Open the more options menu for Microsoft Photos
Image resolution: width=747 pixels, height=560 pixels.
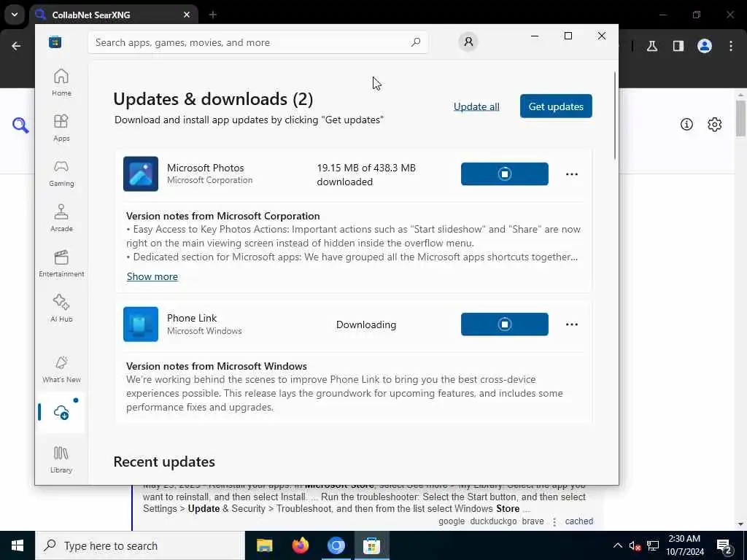click(x=572, y=174)
